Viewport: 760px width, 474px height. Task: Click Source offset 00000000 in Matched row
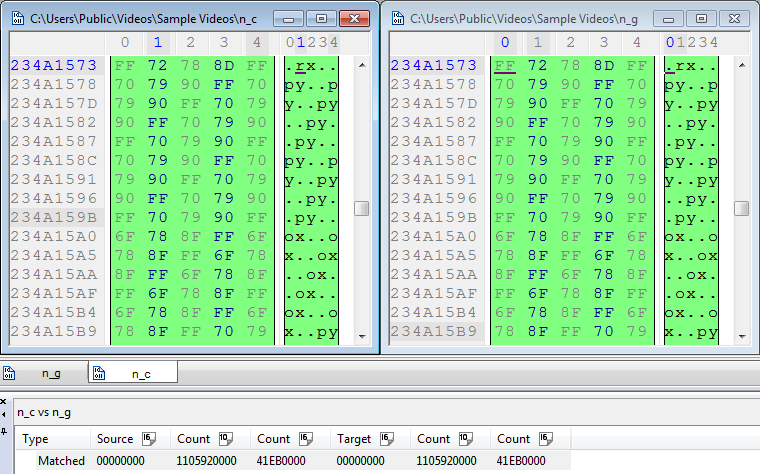[120, 460]
